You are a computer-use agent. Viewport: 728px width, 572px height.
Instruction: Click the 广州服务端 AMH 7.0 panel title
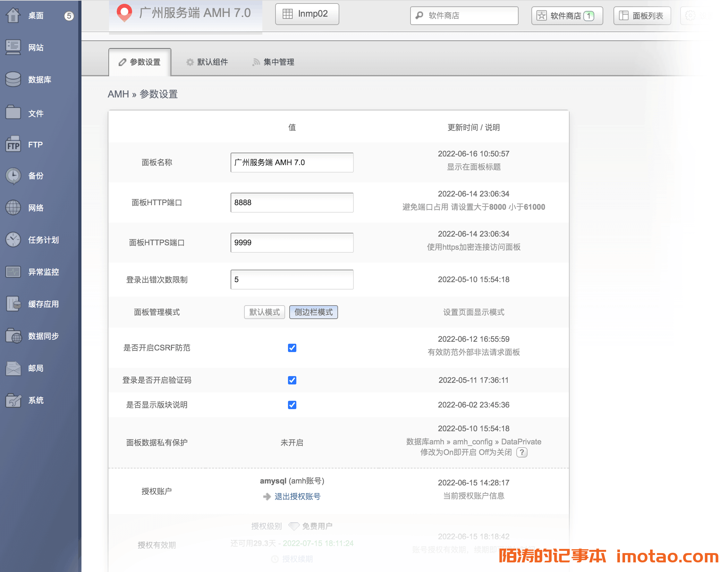(x=194, y=13)
